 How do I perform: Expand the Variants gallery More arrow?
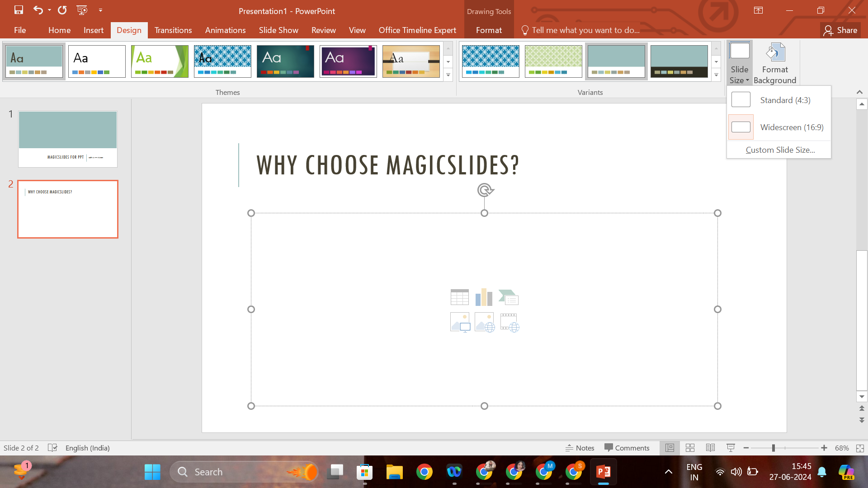pyautogui.click(x=716, y=75)
